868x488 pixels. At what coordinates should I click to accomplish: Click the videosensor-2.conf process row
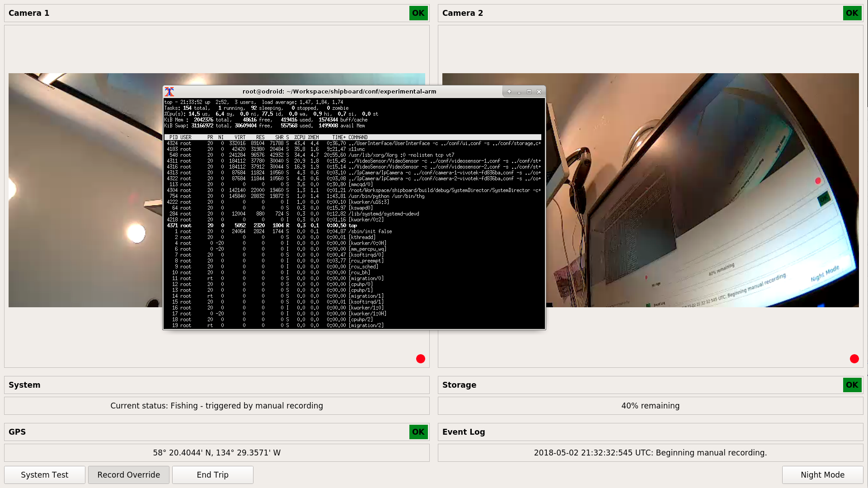353,167
